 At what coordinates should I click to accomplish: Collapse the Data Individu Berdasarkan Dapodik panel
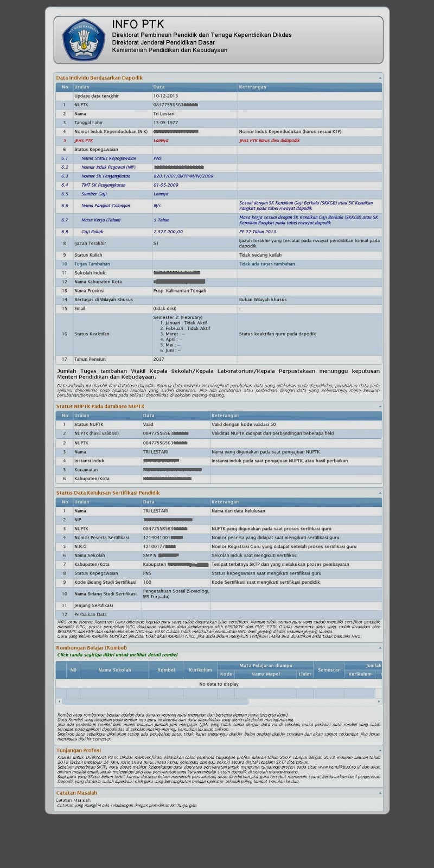point(380,78)
